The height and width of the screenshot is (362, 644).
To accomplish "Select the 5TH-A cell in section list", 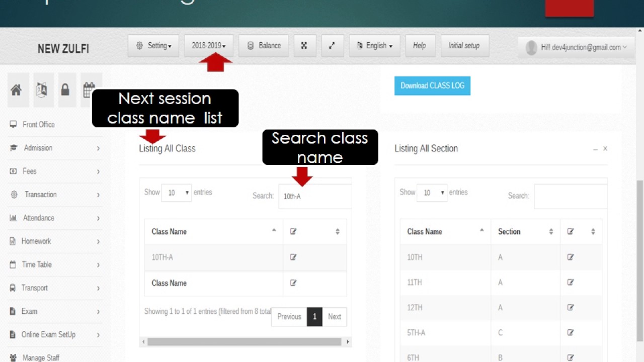I will click(x=446, y=333).
